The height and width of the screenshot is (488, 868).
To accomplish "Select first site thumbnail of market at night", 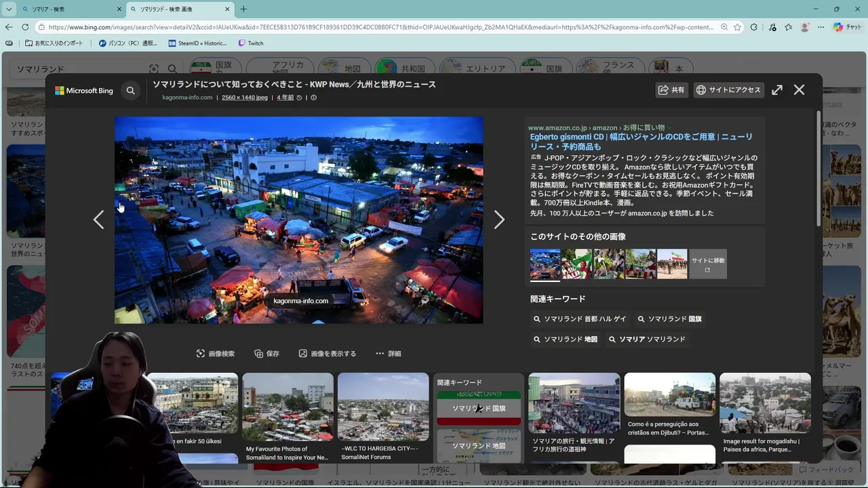I will 545,264.
